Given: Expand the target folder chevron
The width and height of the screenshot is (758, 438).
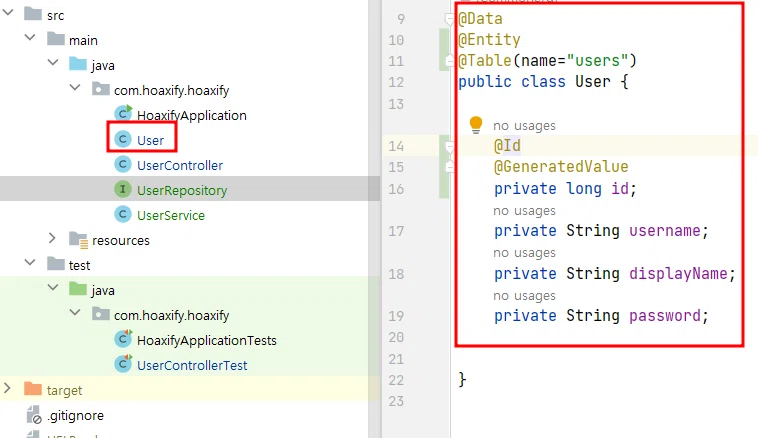Looking at the screenshot, I should (x=7, y=388).
